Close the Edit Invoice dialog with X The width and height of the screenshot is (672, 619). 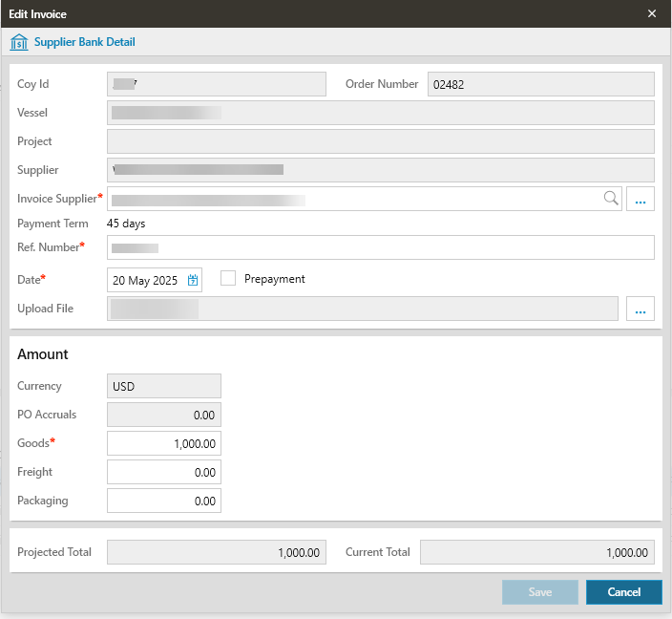click(x=652, y=13)
